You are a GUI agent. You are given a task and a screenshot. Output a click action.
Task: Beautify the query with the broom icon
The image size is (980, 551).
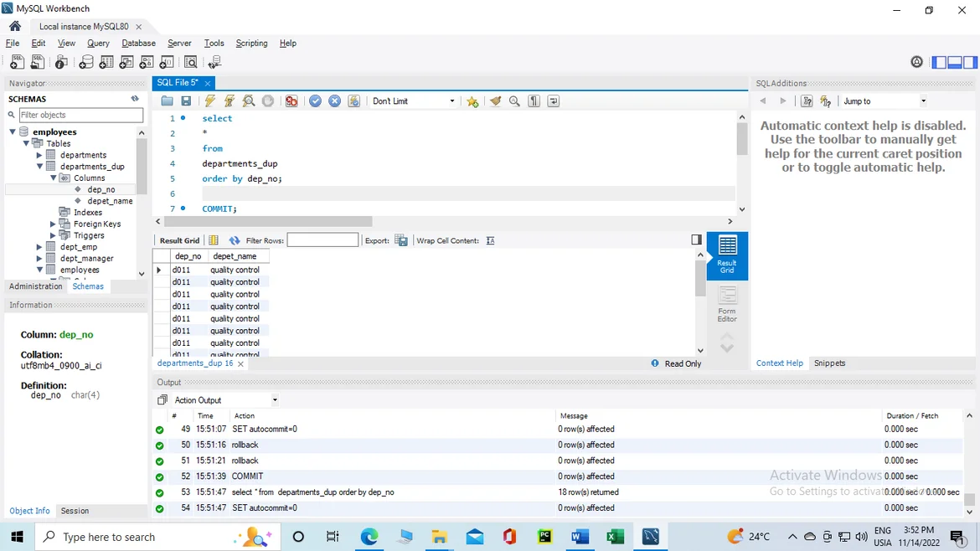tap(496, 101)
